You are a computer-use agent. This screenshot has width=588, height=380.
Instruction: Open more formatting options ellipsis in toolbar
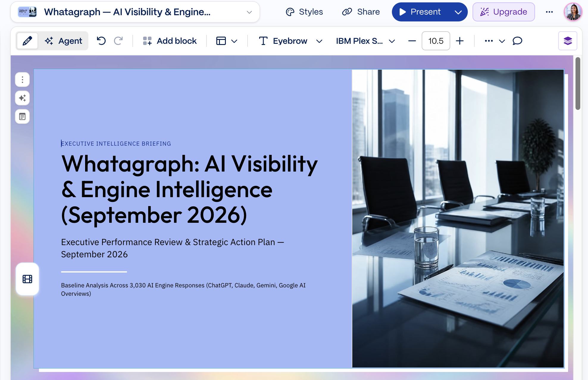(489, 41)
